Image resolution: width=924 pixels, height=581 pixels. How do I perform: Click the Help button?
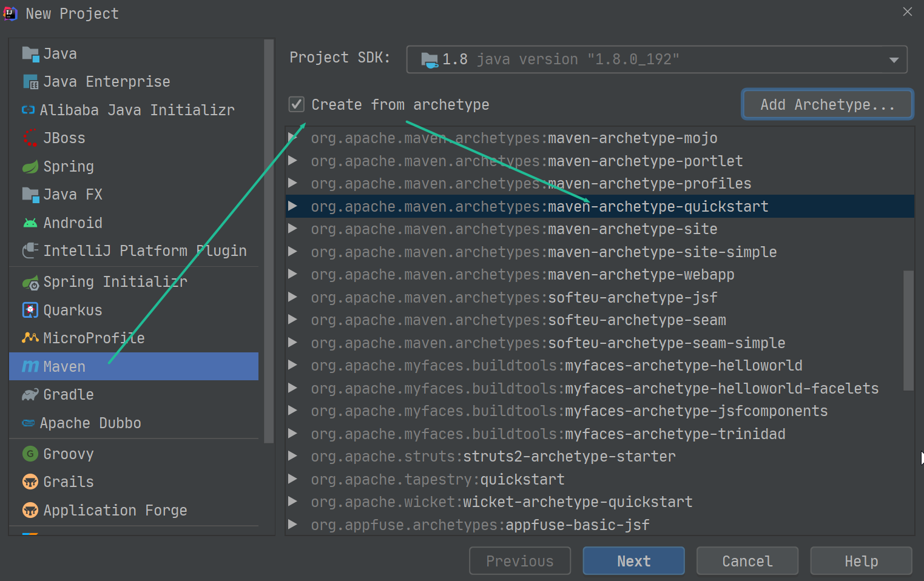click(x=861, y=561)
